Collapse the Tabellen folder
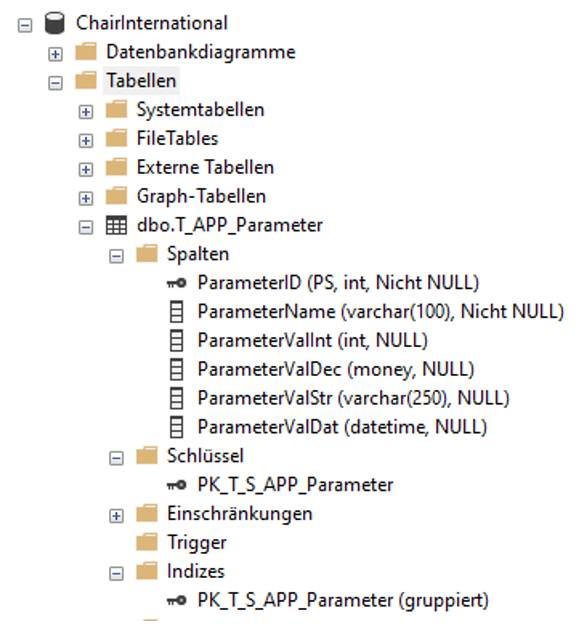579x631 pixels. [55, 83]
